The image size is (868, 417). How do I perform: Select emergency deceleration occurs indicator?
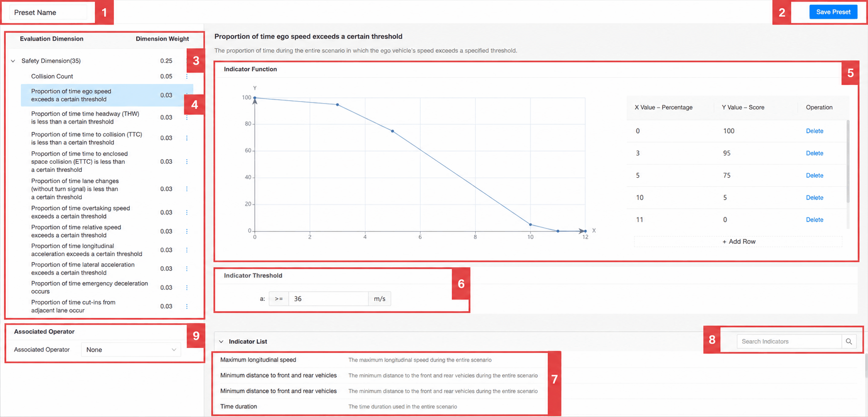[89, 287]
